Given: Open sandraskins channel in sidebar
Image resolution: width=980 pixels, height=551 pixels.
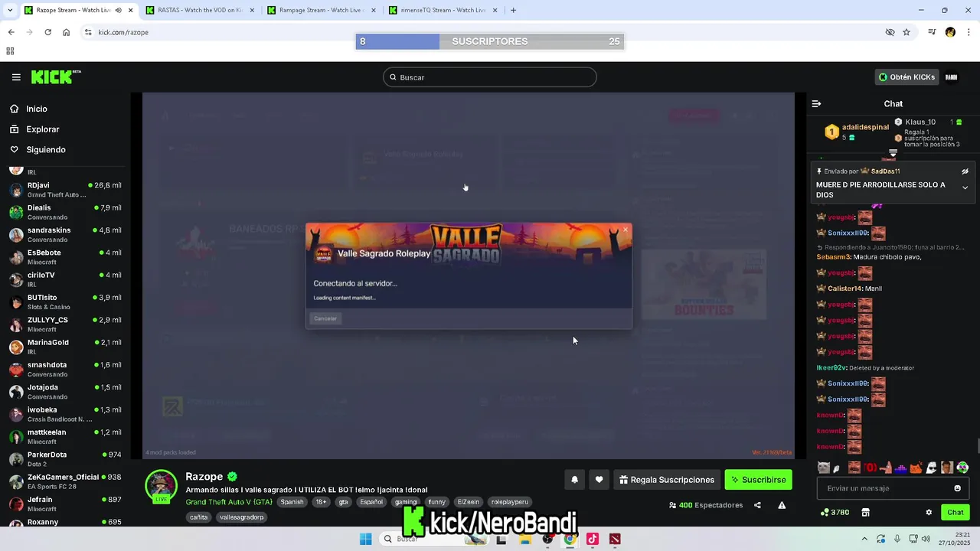Looking at the screenshot, I should pyautogui.click(x=65, y=235).
